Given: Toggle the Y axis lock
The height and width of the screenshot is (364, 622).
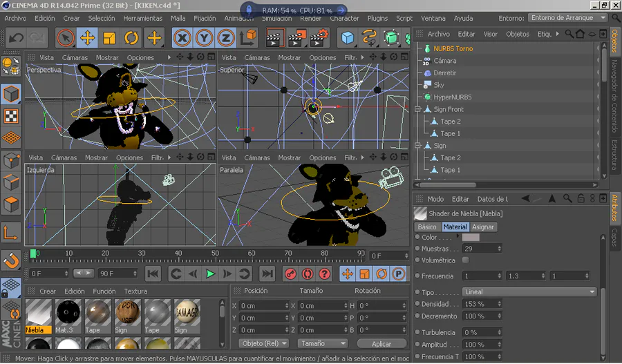Looking at the screenshot, I should point(204,38).
